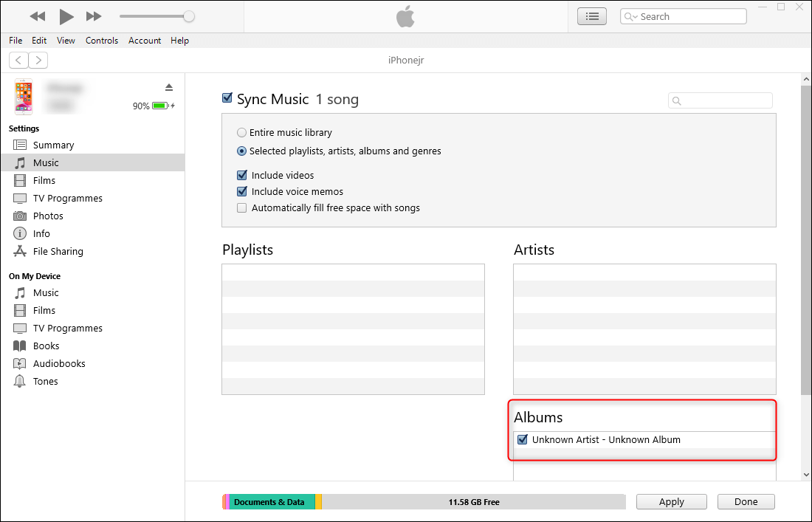Click the Artists heading
The image size is (812, 522).
click(x=534, y=250)
